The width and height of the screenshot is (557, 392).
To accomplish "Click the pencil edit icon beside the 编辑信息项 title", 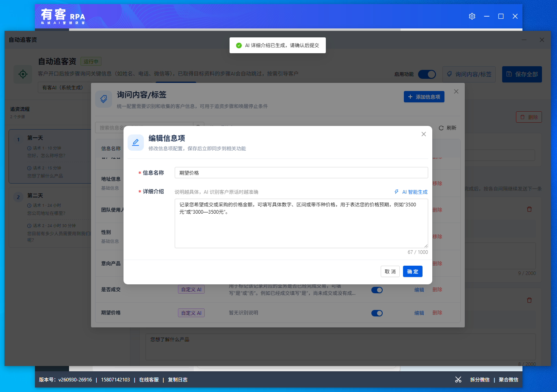I will (x=136, y=143).
